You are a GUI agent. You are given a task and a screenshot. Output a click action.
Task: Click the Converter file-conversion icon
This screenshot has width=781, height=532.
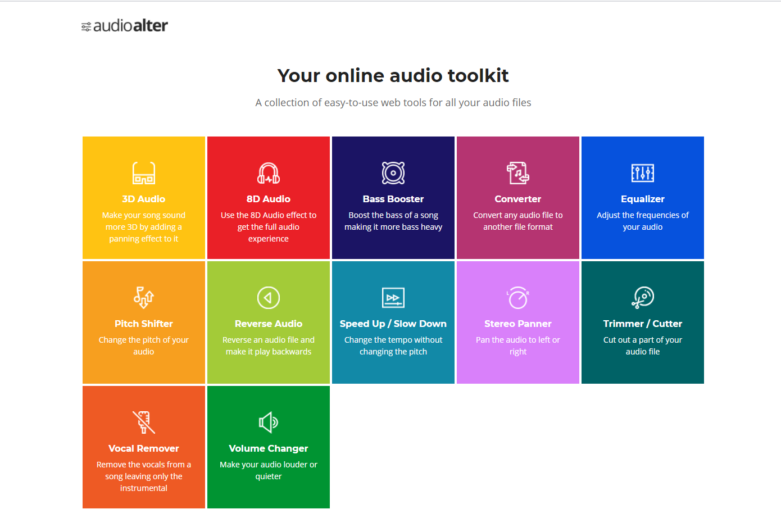[x=518, y=173]
